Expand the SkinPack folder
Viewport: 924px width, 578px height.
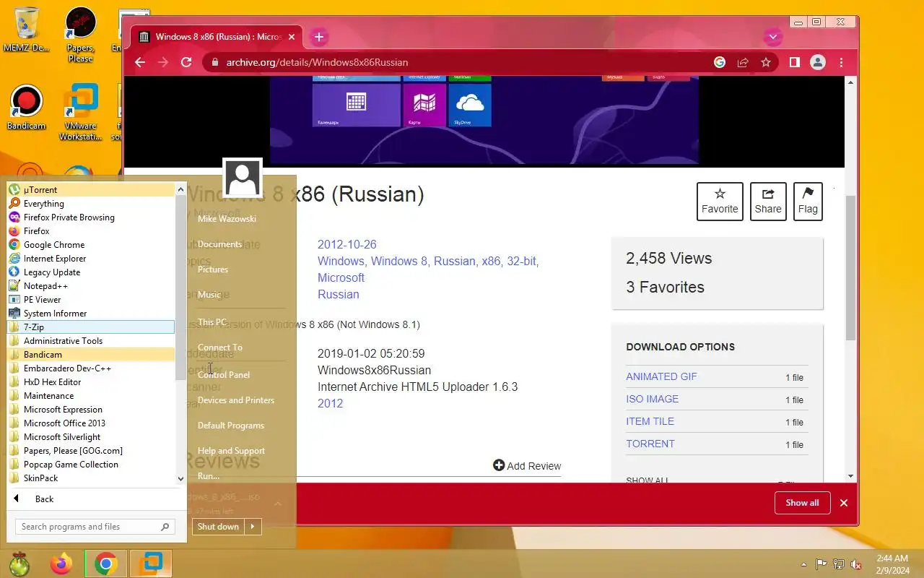tap(91, 478)
